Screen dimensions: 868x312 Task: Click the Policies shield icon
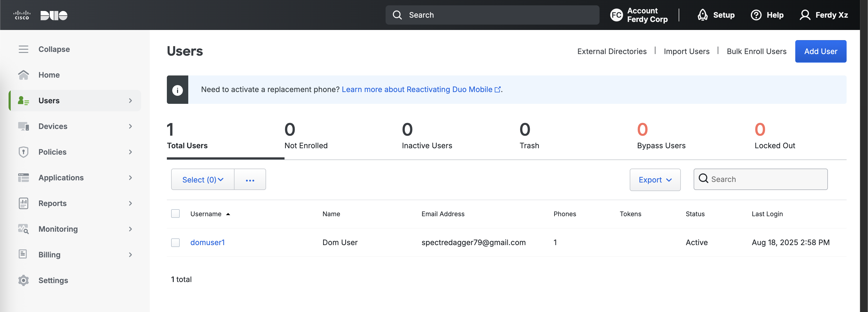tap(23, 152)
